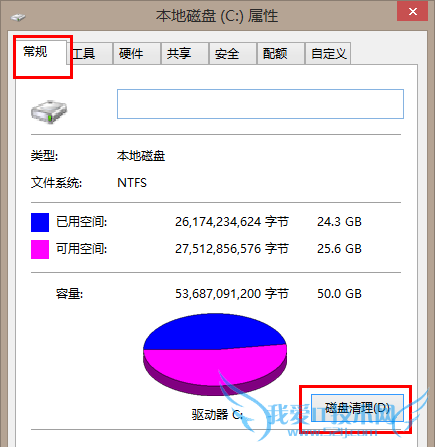435x447 pixels.
Task: Click the large hard drive icon
Action: (49, 112)
